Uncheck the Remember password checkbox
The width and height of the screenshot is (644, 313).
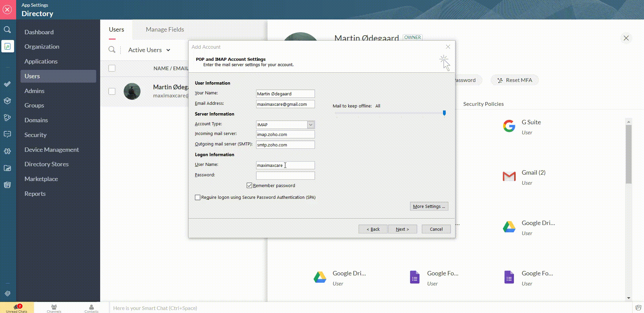click(x=249, y=185)
